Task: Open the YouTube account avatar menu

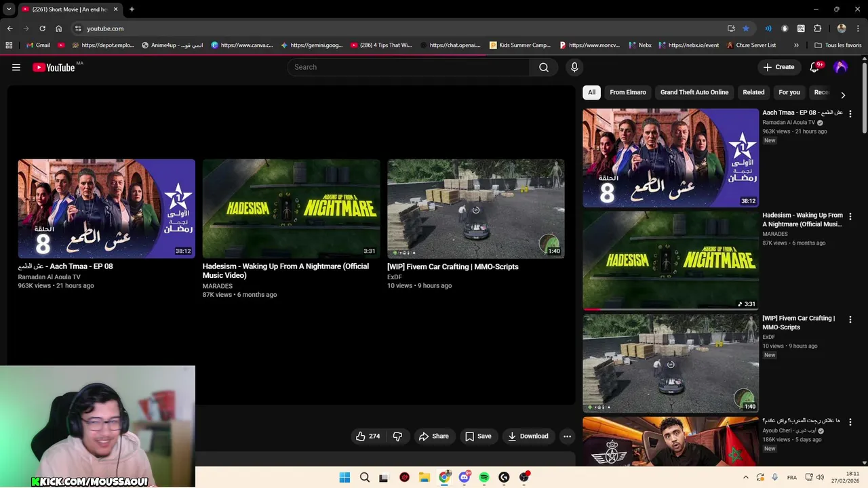Action: coord(840,67)
